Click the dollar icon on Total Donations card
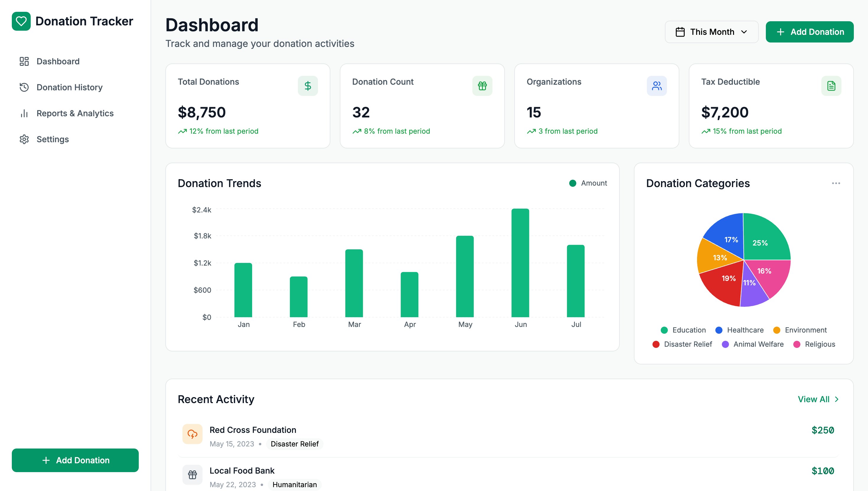This screenshot has height=491, width=868. point(308,86)
